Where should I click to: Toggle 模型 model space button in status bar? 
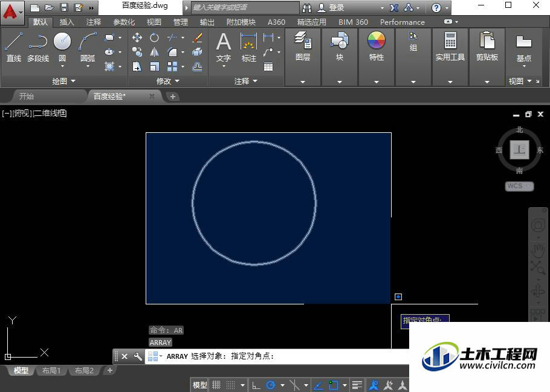200,385
